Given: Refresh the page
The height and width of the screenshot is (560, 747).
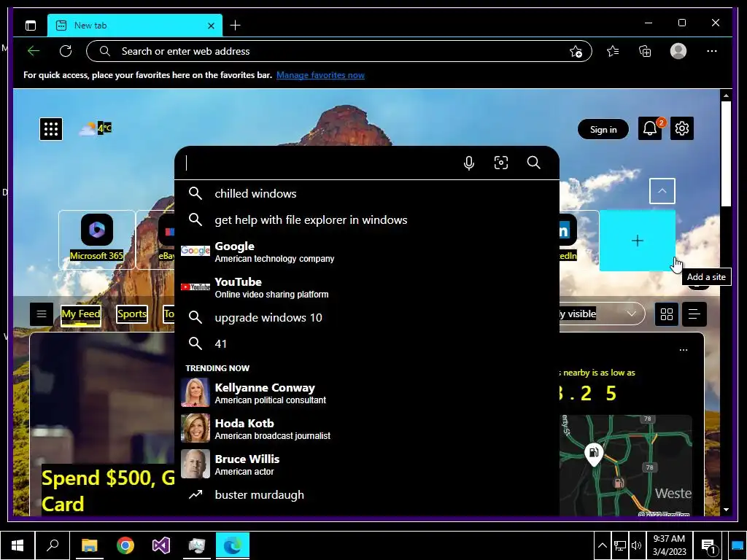Looking at the screenshot, I should (x=66, y=51).
